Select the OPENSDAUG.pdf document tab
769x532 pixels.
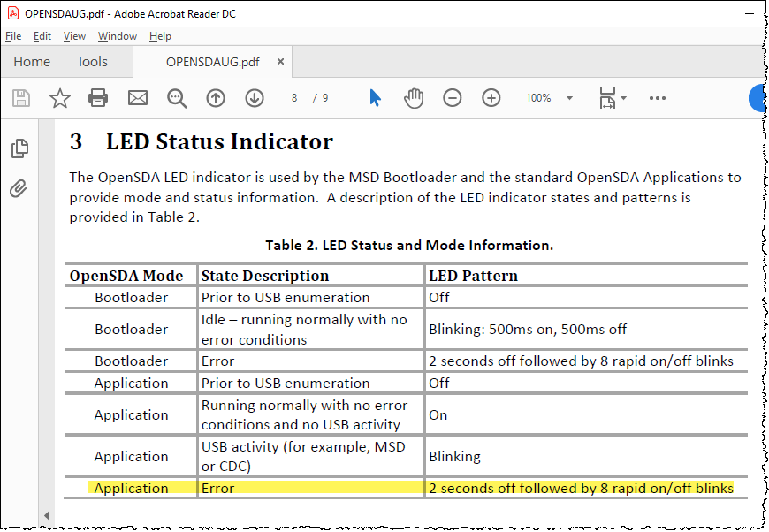click(213, 62)
